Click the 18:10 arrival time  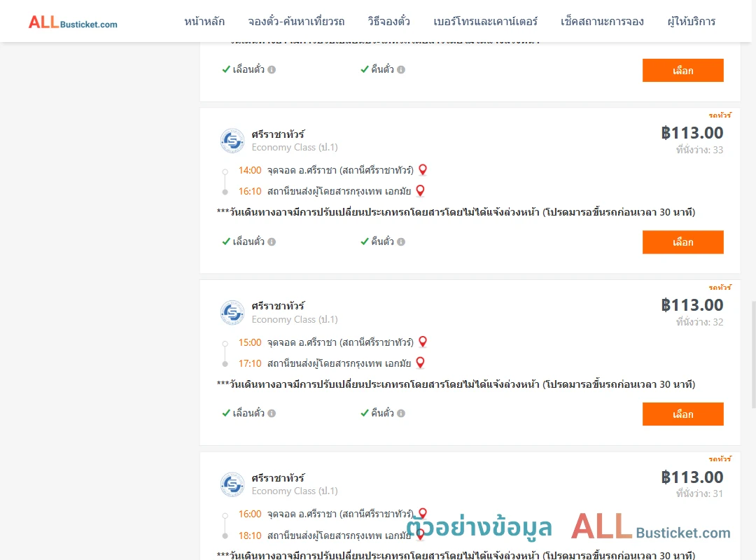coord(250,536)
